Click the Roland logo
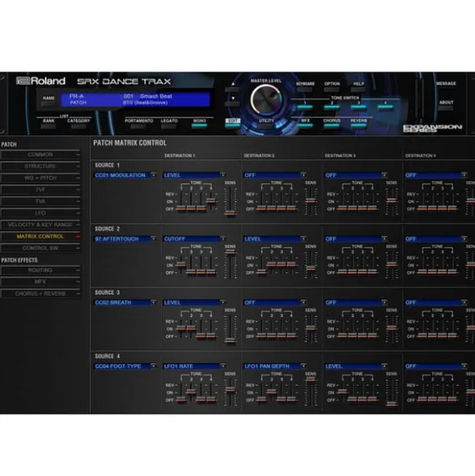Viewport: 475px width, 476px height. 41,81
